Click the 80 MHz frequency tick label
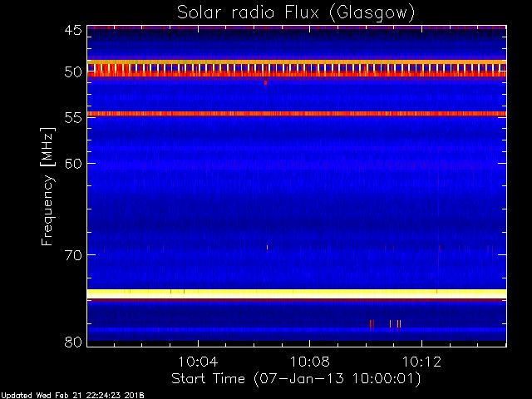The height and width of the screenshot is (399, 532). click(x=72, y=342)
